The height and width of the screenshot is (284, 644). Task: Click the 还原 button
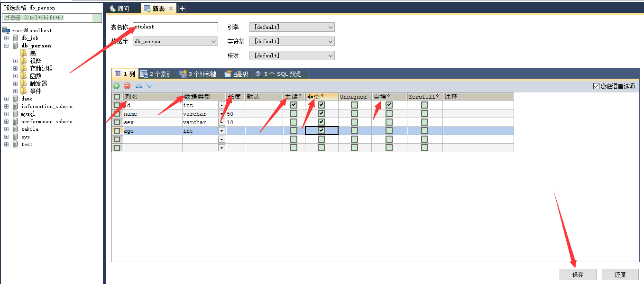pos(620,275)
